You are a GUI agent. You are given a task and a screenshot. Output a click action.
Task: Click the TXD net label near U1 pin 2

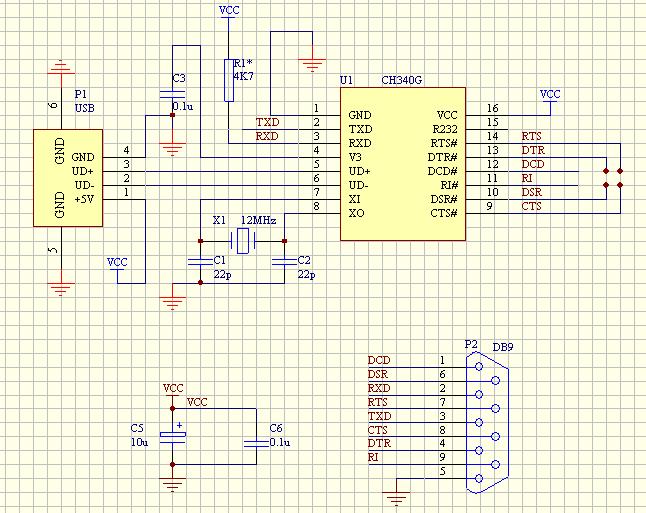267,121
